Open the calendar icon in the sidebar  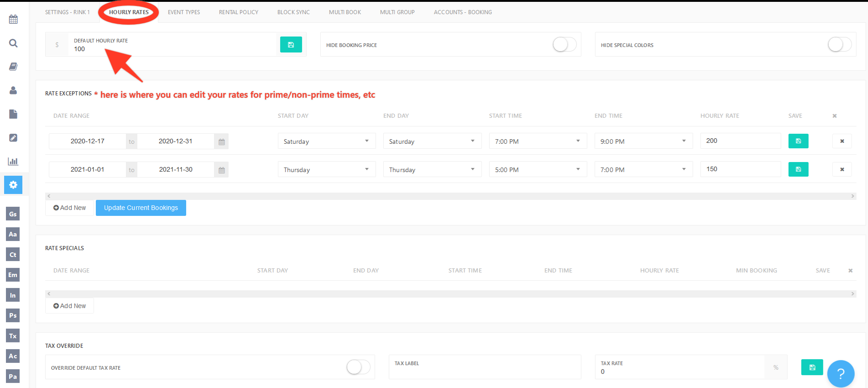coord(13,19)
